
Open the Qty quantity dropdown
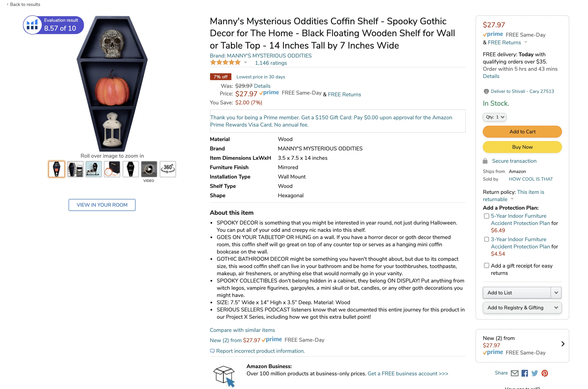click(495, 117)
